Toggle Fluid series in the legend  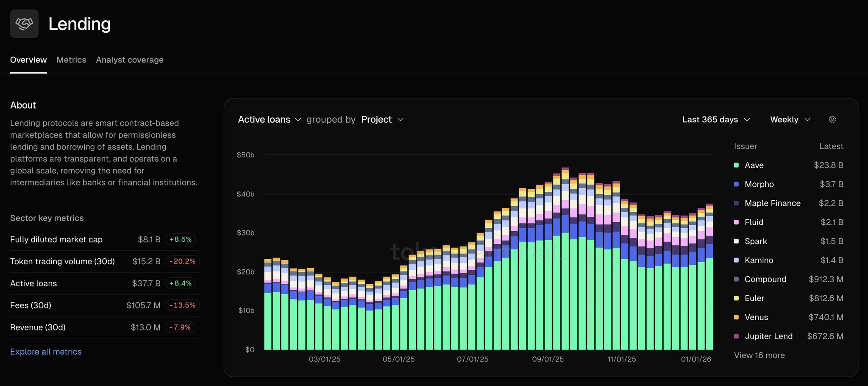click(754, 222)
